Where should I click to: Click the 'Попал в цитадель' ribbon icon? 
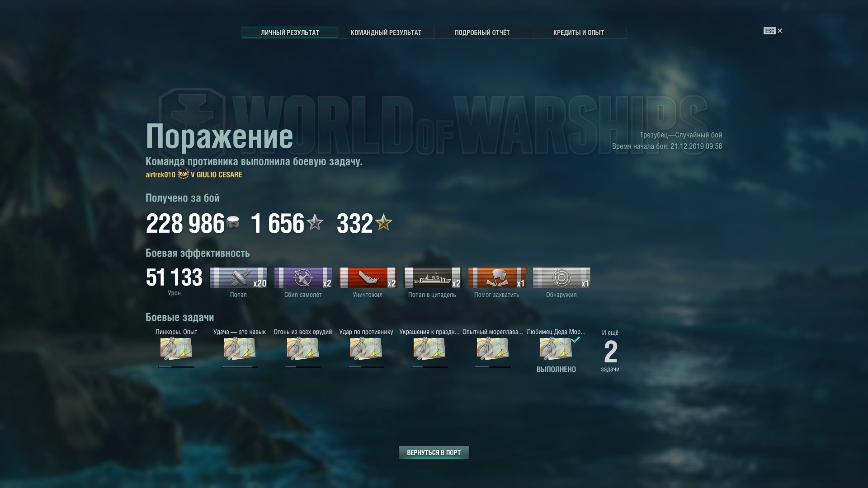(x=432, y=278)
